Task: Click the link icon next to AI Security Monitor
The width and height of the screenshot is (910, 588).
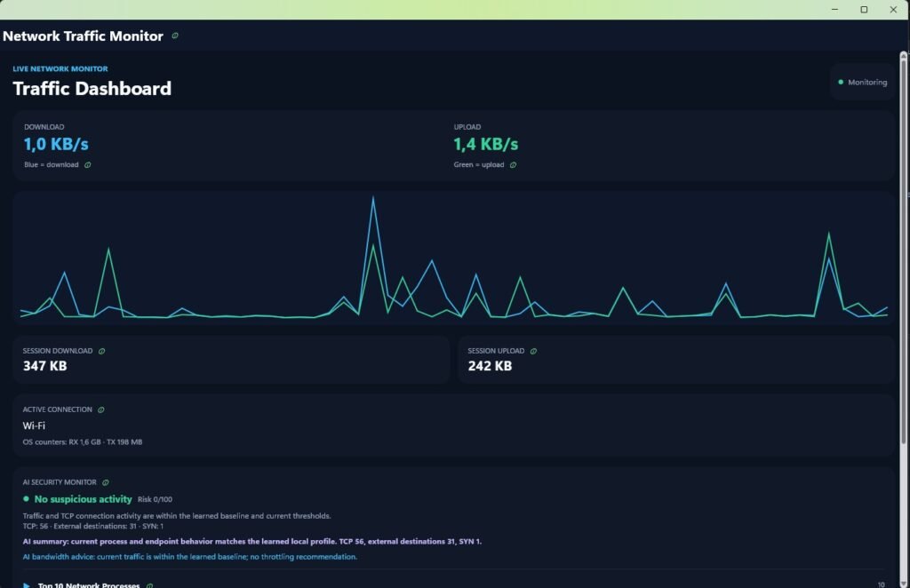Action: pos(106,482)
